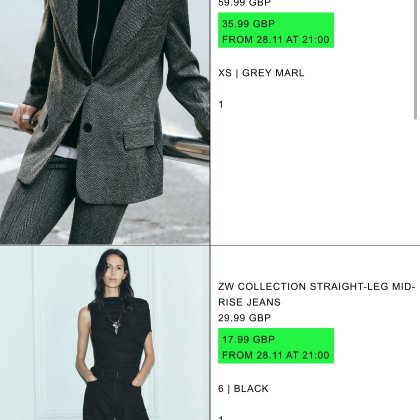This screenshot has height=420, width=420.
Task: Open the grey marl blazer product photo
Action: (x=105, y=122)
